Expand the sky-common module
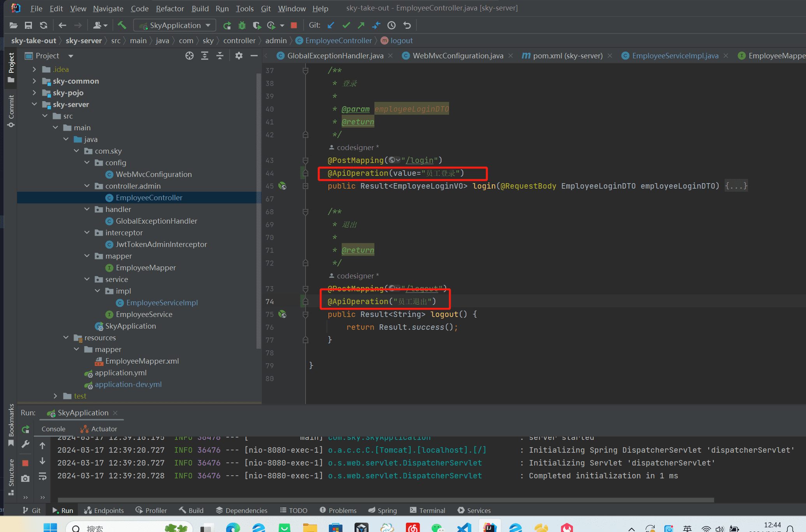 [35, 81]
